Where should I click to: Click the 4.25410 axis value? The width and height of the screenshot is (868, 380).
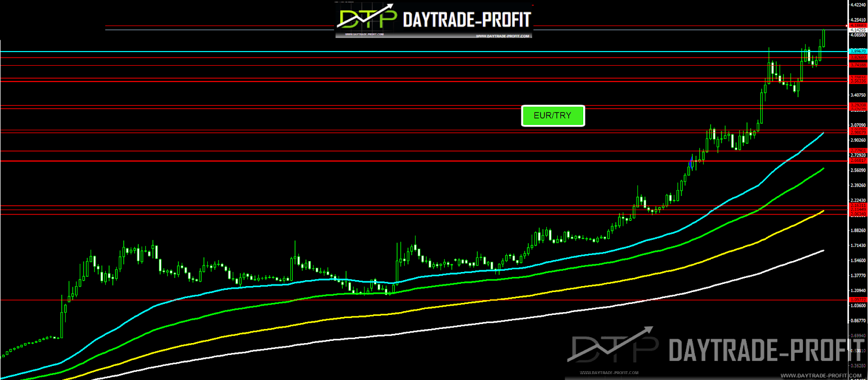click(x=858, y=20)
